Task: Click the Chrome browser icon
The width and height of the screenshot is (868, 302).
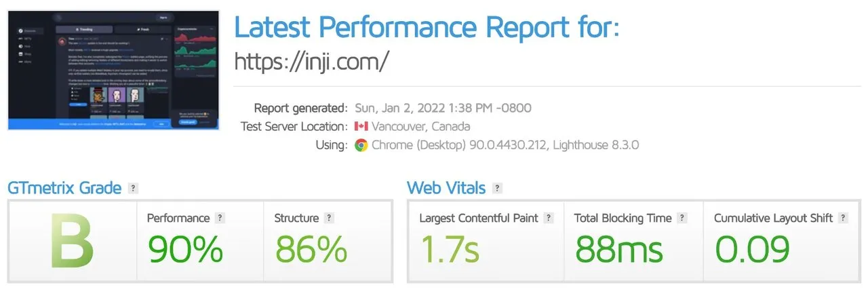Action: click(361, 145)
